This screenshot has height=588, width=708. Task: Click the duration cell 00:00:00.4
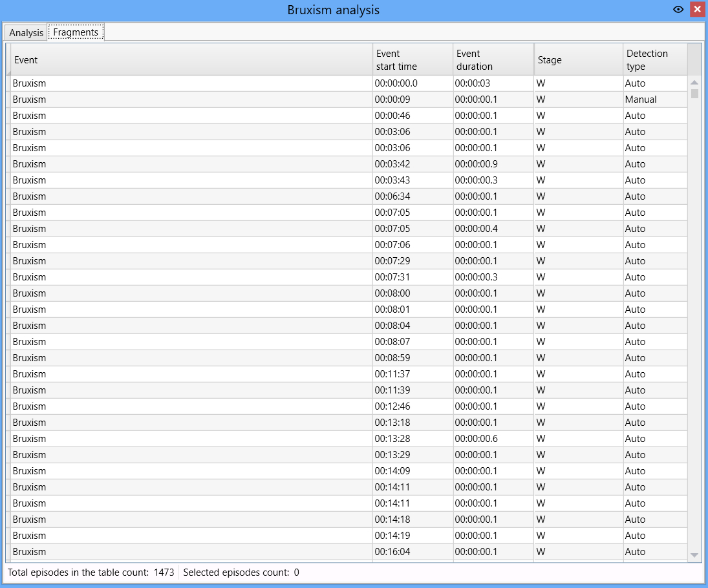(x=493, y=229)
